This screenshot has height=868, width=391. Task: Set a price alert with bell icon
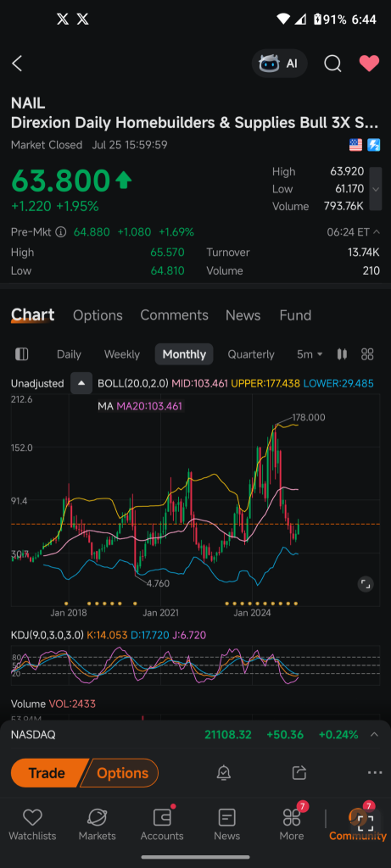(224, 773)
